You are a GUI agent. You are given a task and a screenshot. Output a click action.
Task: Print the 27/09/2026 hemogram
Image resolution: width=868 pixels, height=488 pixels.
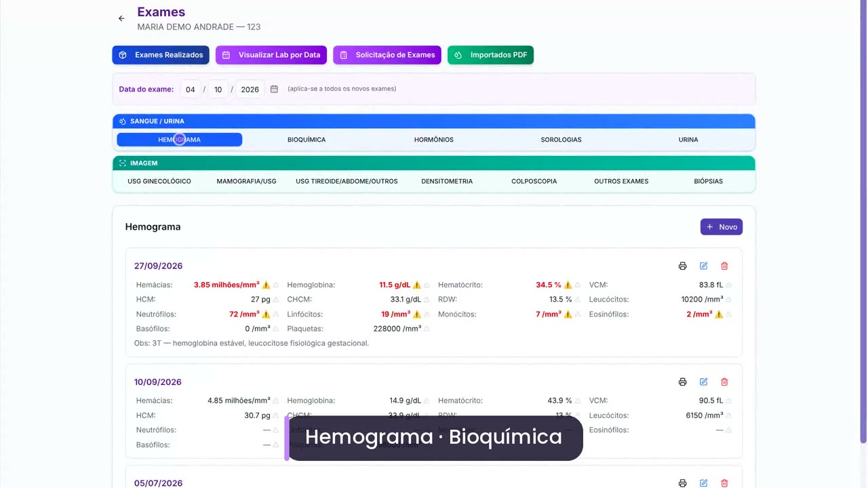682,266
